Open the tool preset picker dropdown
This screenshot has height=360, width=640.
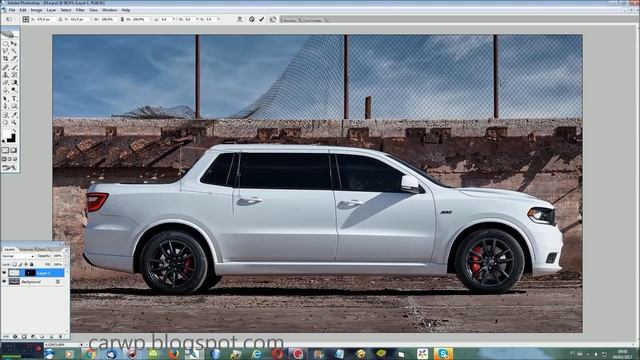tap(11, 19)
